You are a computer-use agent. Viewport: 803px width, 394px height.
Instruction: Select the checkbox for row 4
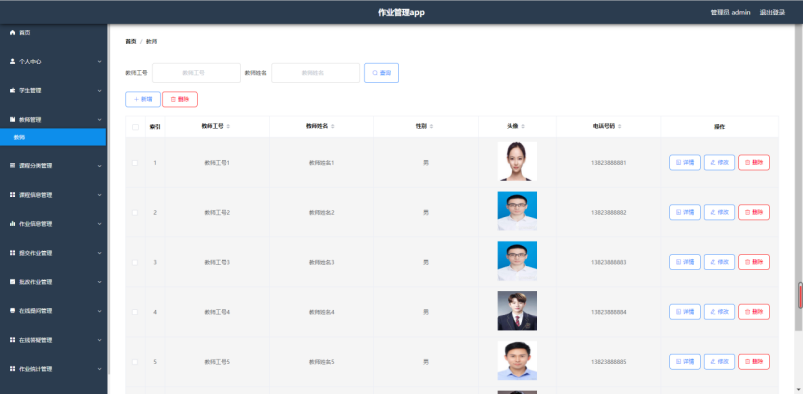[x=135, y=312]
